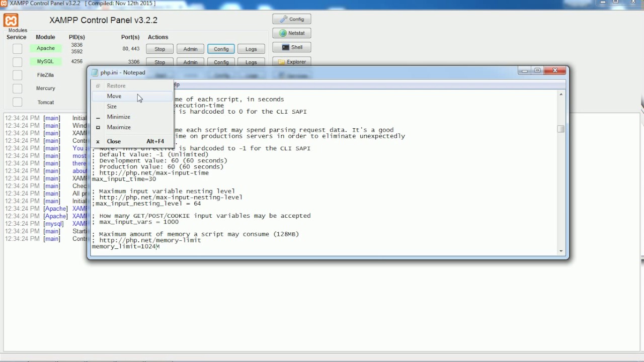Click the memory_limit=1024M line in Notepad
This screenshot has height=362, width=644.
tap(126, 246)
